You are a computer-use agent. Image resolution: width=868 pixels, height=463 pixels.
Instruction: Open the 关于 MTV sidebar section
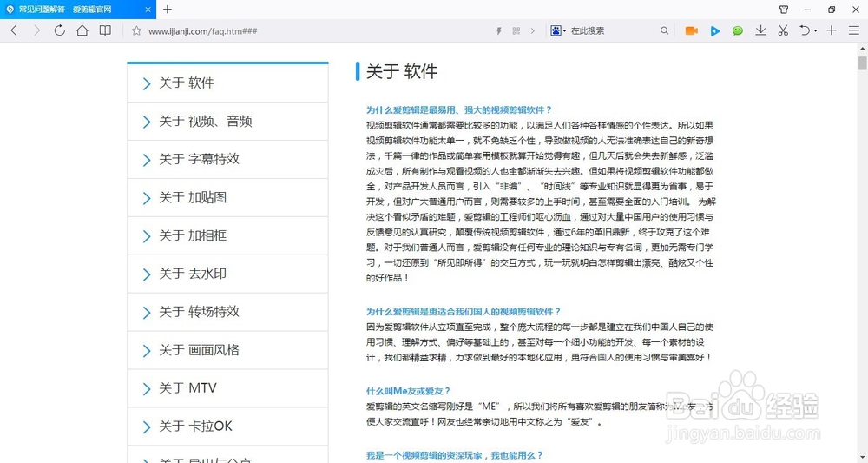point(227,389)
